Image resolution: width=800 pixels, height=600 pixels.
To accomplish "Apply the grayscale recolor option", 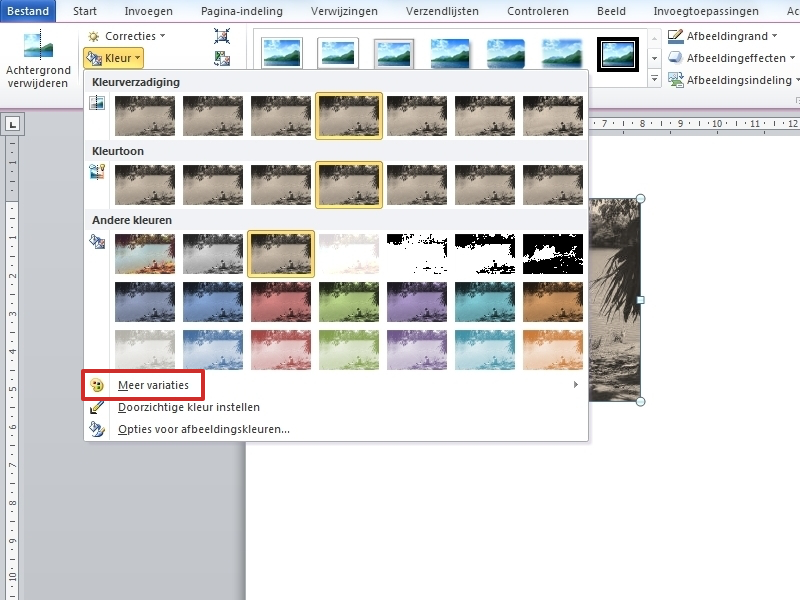I will coord(213,254).
